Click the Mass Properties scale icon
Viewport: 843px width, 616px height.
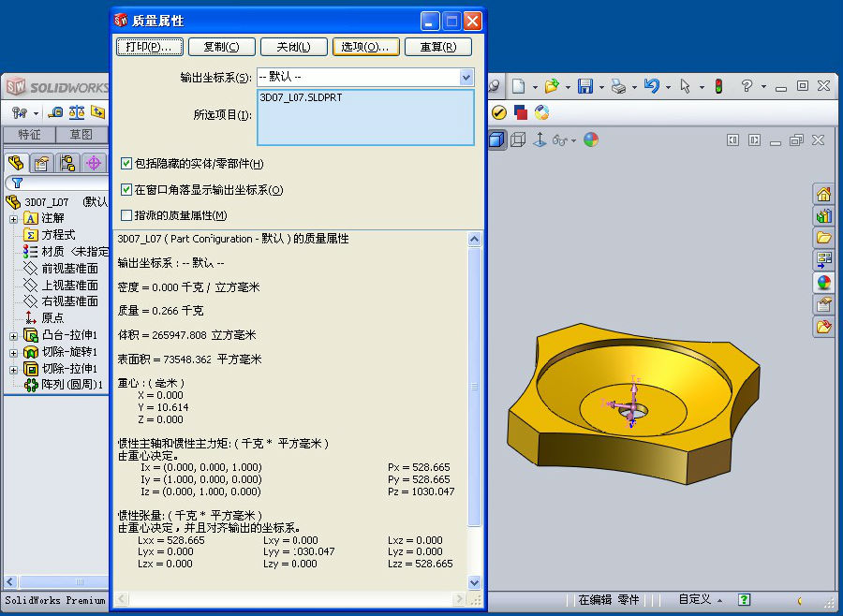click(76, 112)
